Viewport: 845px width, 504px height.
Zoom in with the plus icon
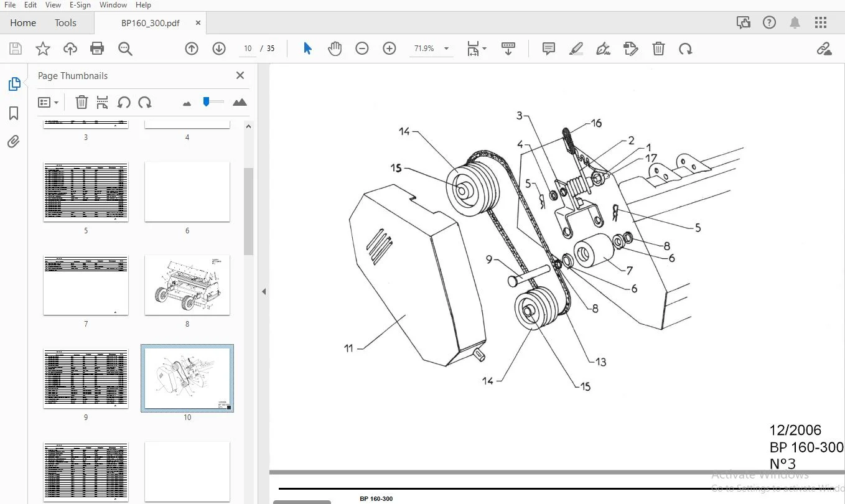[390, 49]
